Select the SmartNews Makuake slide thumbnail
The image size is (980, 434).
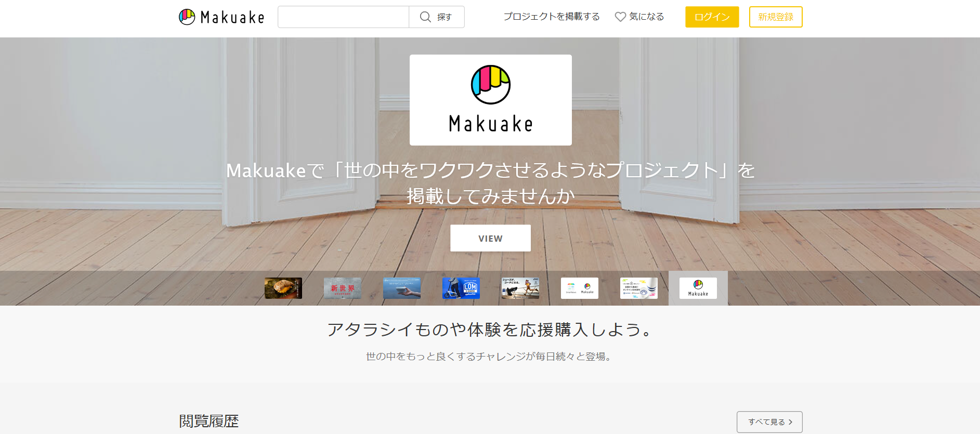(x=580, y=288)
